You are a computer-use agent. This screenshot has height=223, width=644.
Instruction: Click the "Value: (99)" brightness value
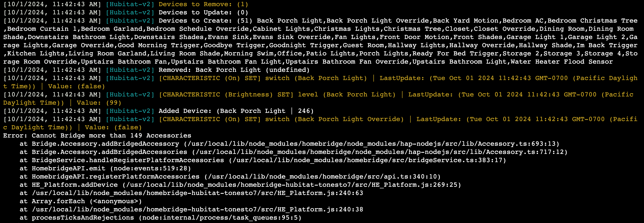pyautogui.click(x=99, y=103)
